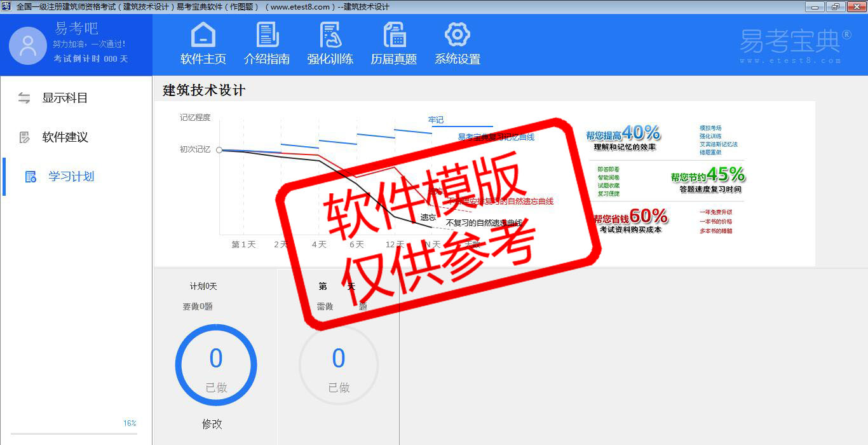Click the 显示科目 switch arrows icon
868x445 pixels.
pos(24,98)
